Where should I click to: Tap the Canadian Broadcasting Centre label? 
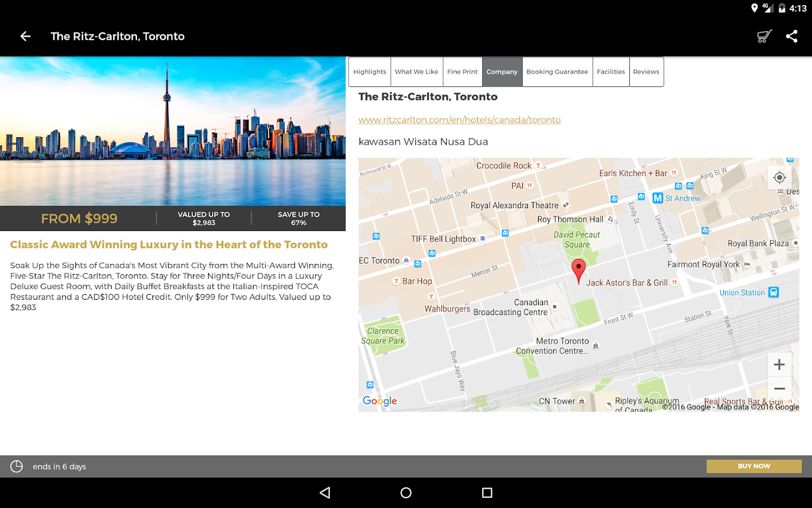(511, 307)
